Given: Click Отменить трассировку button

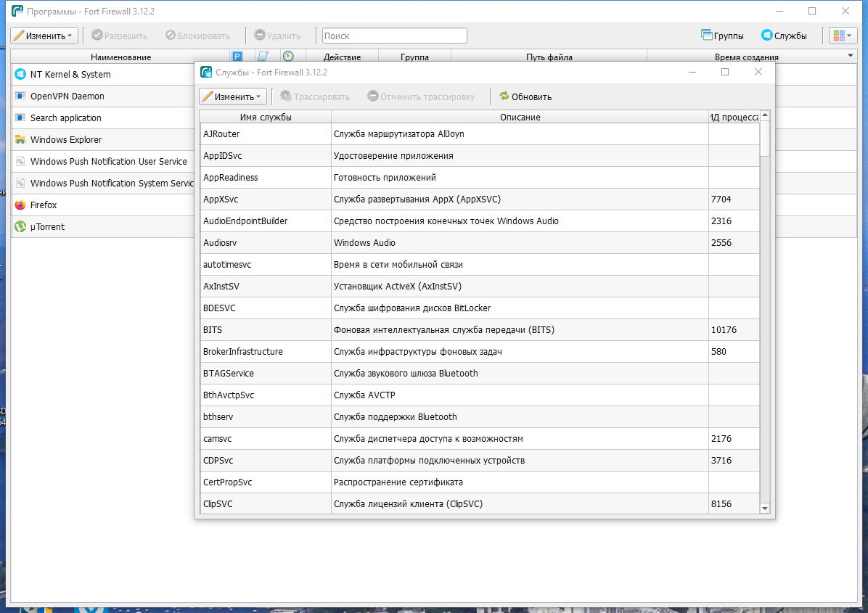Looking at the screenshot, I should click(x=421, y=96).
